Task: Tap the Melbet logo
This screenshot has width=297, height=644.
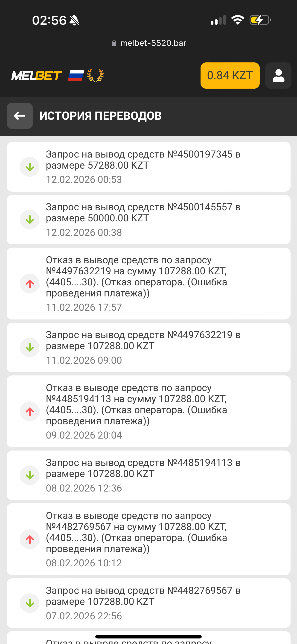Action: click(37, 76)
